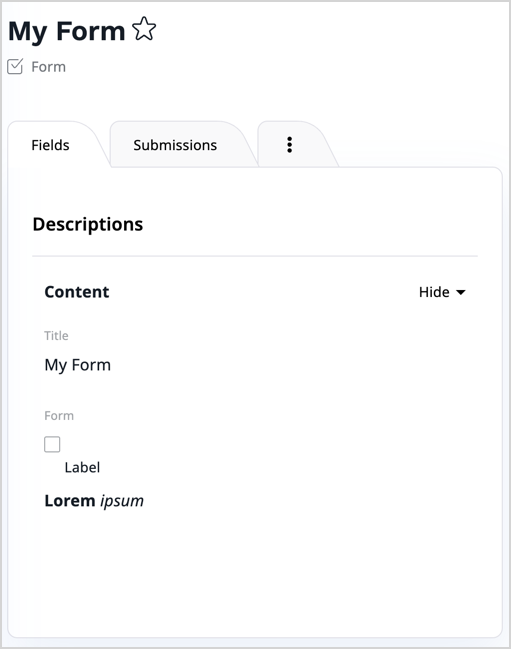Select the 'My Form' title field value
Image resolution: width=511 pixels, height=649 pixels.
pos(78,365)
